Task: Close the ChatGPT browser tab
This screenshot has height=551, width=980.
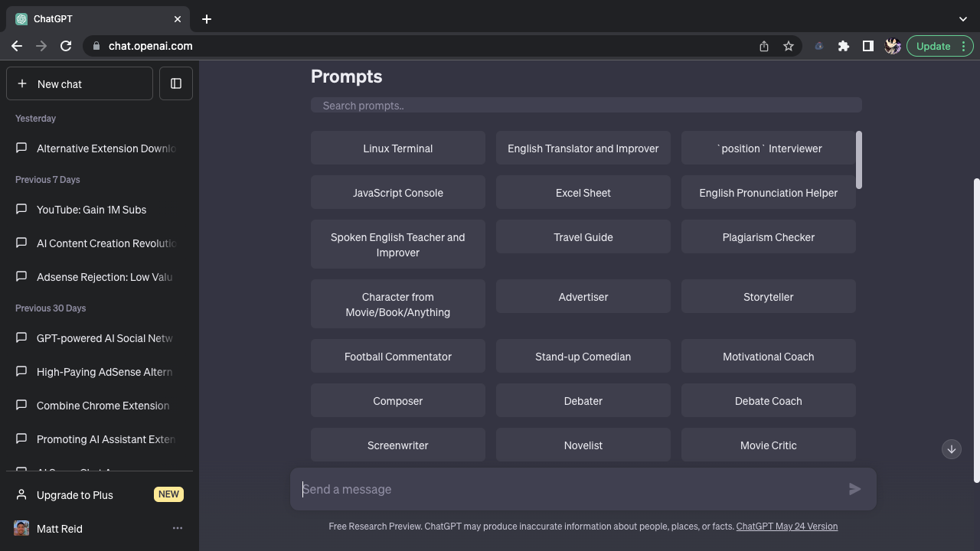Action: point(178,18)
